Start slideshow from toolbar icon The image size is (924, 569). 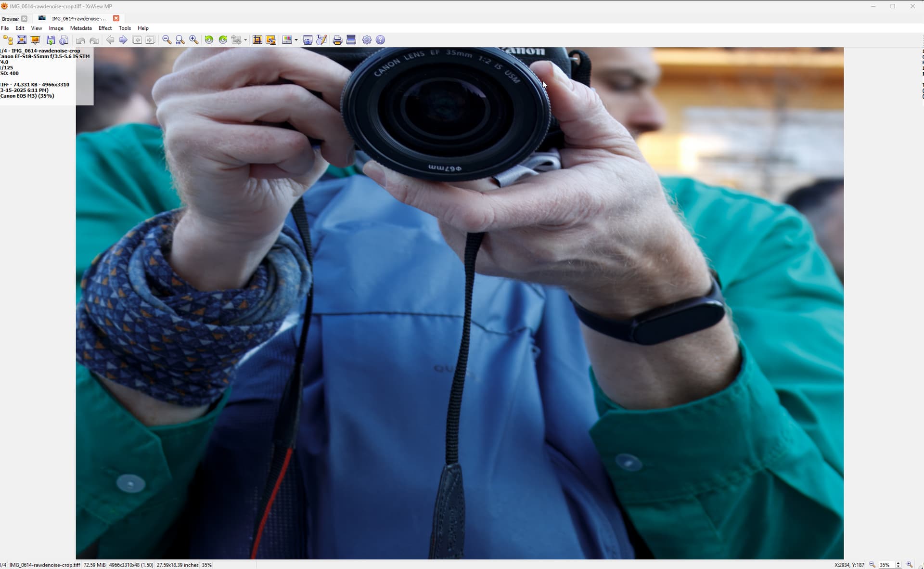point(35,40)
